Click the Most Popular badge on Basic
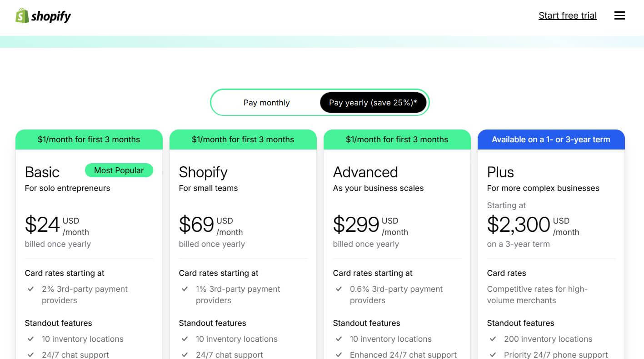Image resolution: width=644 pixels, height=359 pixels. [119, 170]
